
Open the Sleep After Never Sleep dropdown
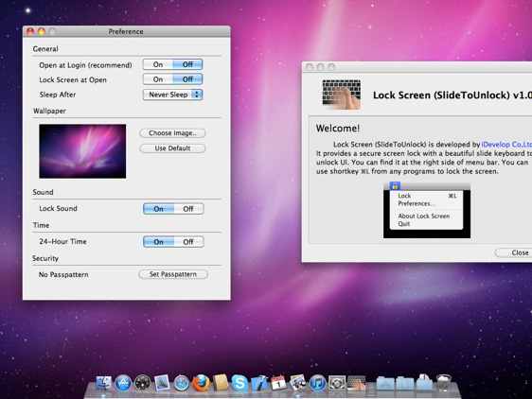[x=172, y=95]
